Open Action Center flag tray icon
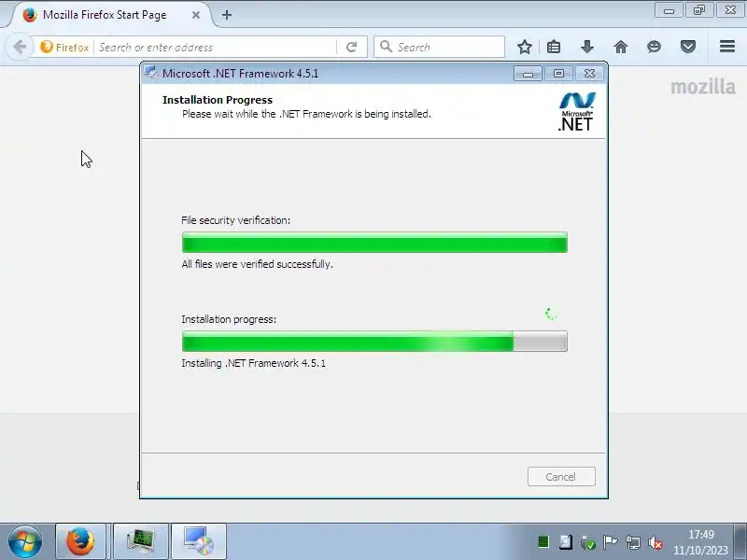747x560 pixels. 610,542
